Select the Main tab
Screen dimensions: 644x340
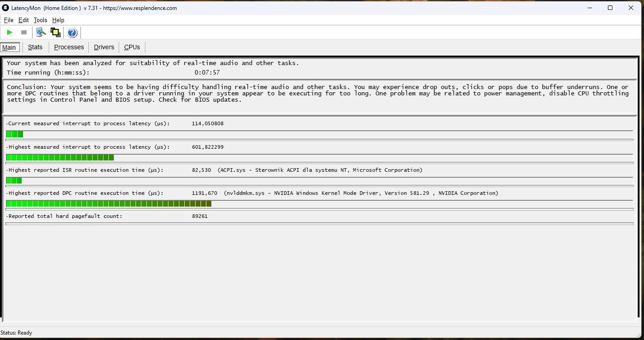9,47
